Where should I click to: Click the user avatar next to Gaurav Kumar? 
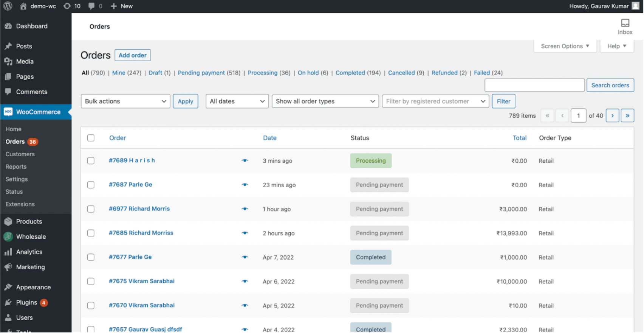click(x=636, y=6)
